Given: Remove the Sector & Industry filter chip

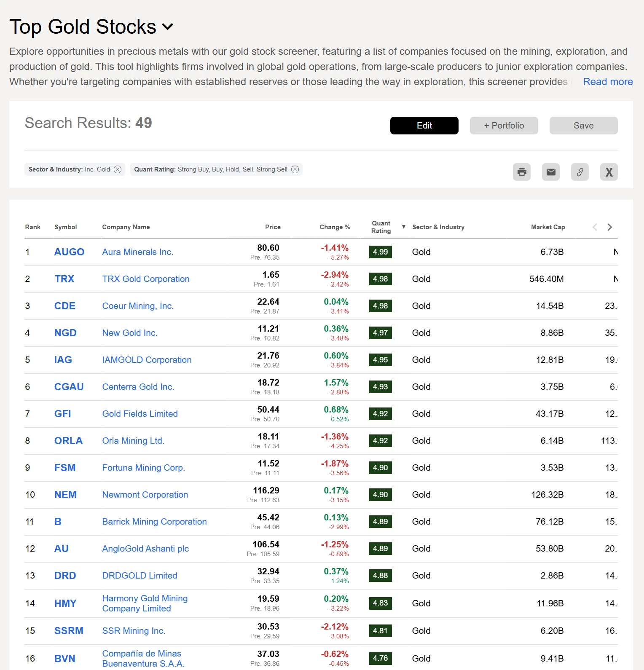Looking at the screenshot, I should click(x=118, y=169).
